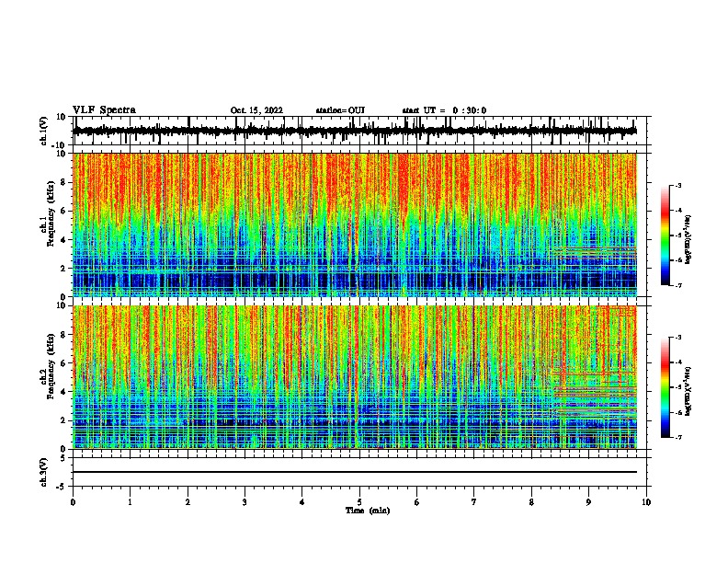
Task: Click the "VLF Spectra" plot title
Action: 104,110
